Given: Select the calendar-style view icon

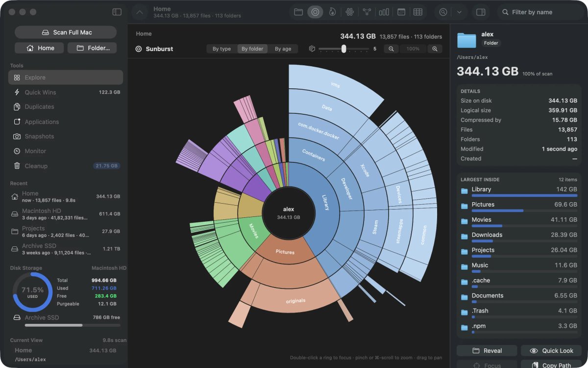Looking at the screenshot, I should click(401, 12).
